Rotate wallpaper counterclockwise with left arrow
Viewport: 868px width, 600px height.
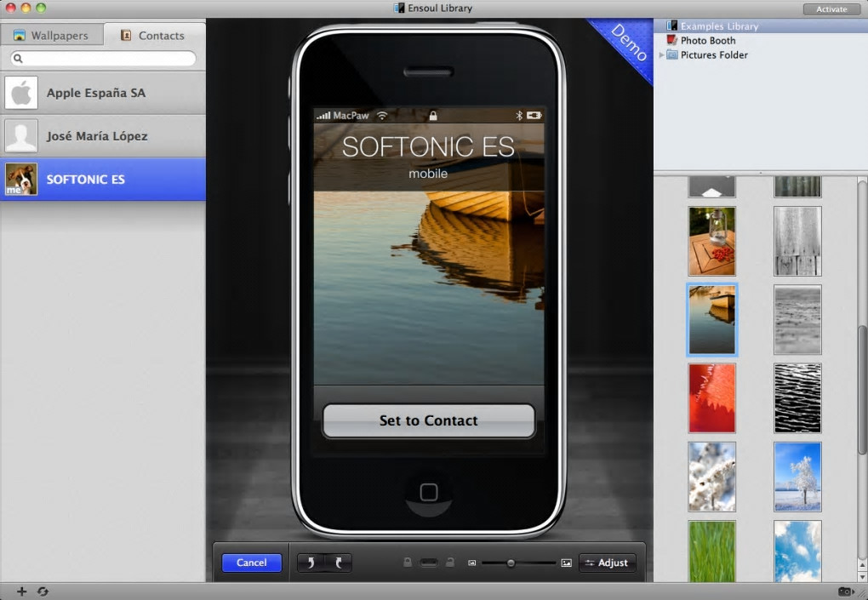pyautogui.click(x=311, y=563)
